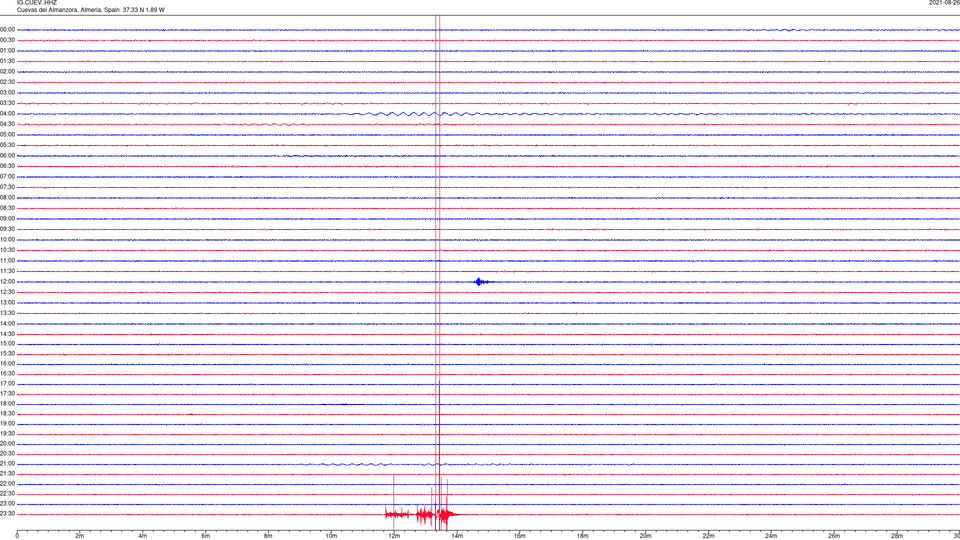Click the 14:00 time row label

(7, 323)
